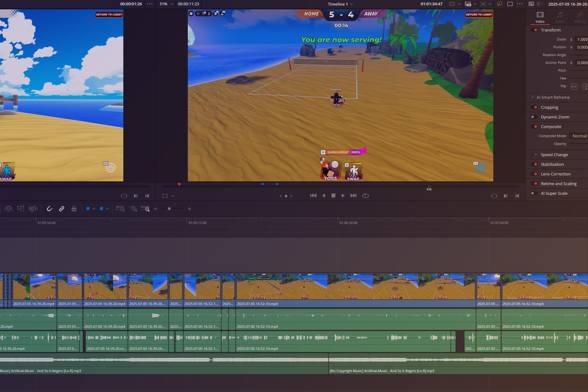This screenshot has width=588, height=392.
Task: Go to previous edit in timeline viewer
Action: (517, 196)
